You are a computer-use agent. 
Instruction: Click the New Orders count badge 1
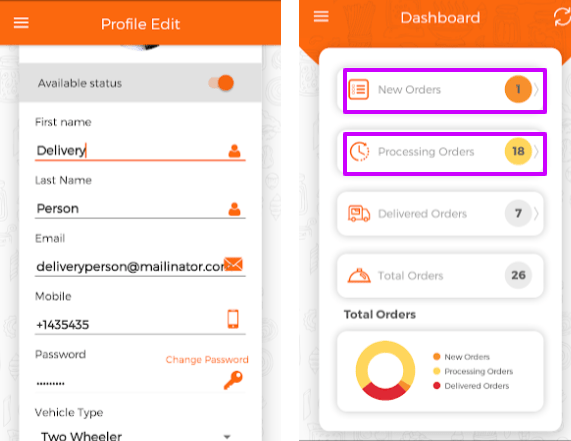click(518, 89)
